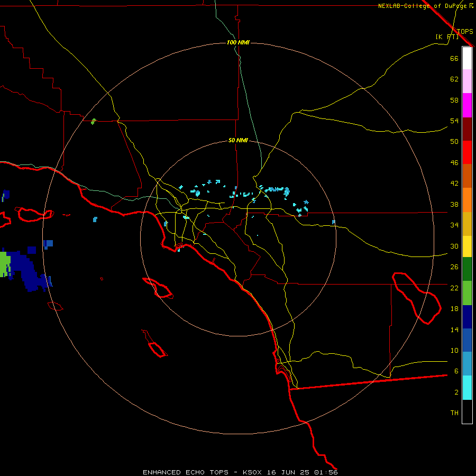Select the cyan legend swatch
The width and height of the screenshot is (476, 476).
pyautogui.click(x=467, y=388)
